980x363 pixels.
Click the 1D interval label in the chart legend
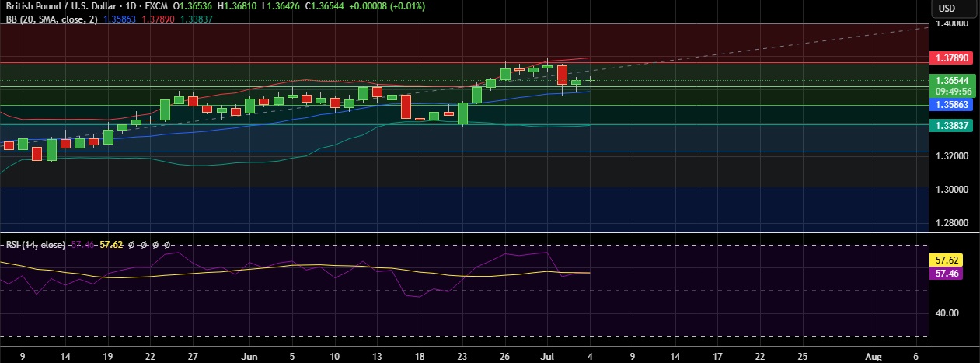[x=131, y=7]
